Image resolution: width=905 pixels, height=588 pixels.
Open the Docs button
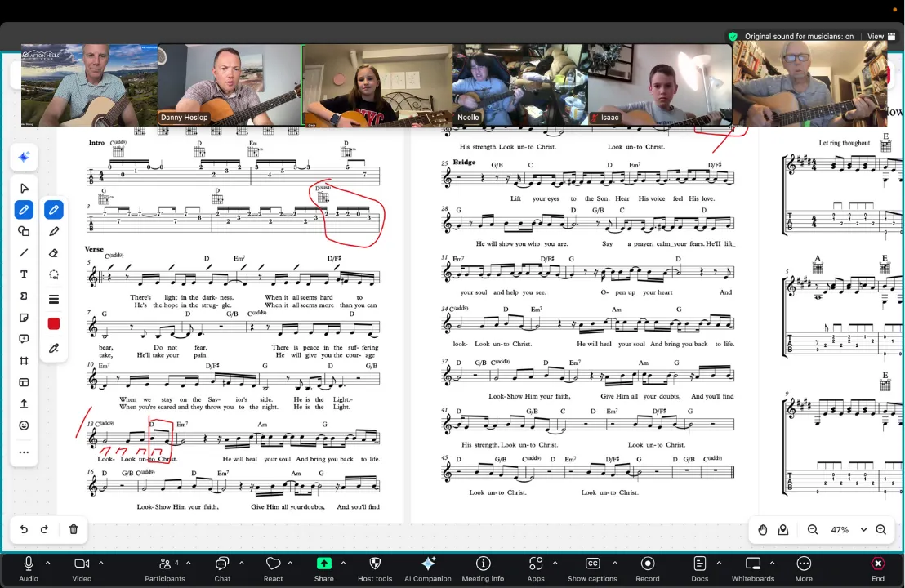[x=699, y=569]
